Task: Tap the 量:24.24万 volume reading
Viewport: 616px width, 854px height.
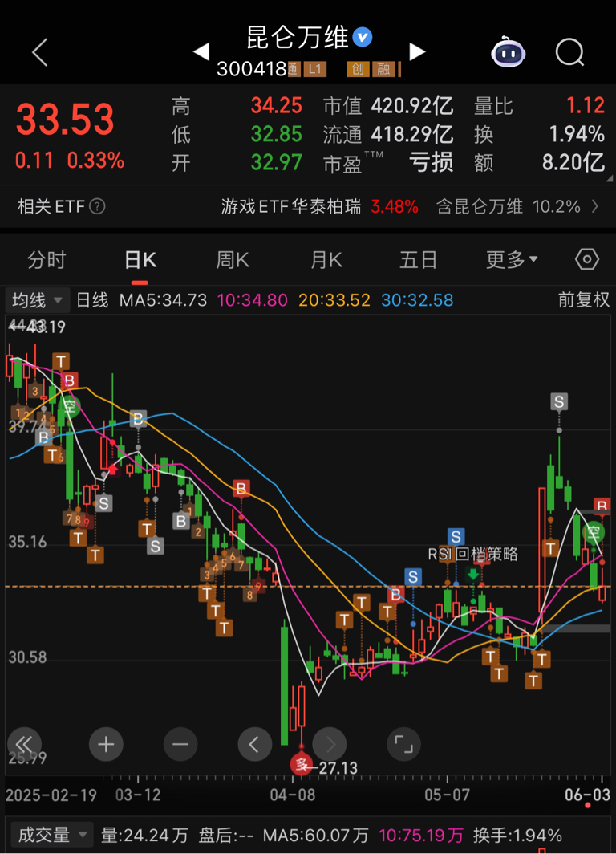Action: (x=144, y=835)
